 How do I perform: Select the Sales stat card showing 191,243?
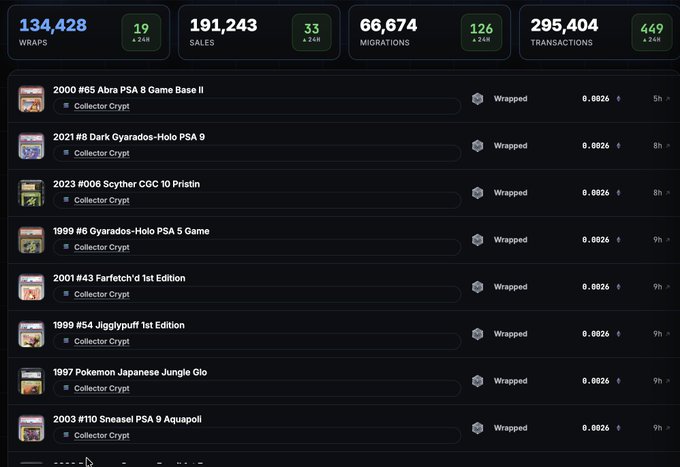pyautogui.click(x=259, y=32)
